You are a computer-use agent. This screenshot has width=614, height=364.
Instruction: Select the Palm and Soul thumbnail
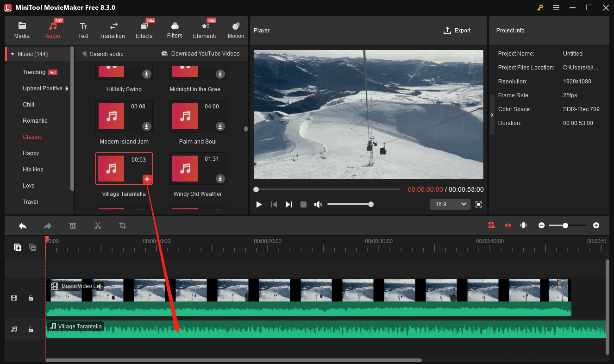tap(185, 116)
